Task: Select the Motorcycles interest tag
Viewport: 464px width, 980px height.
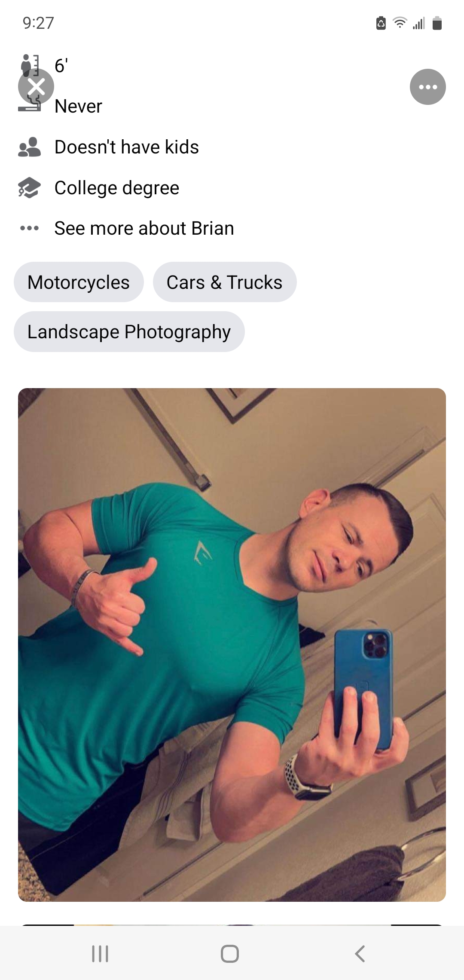Action: (79, 282)
